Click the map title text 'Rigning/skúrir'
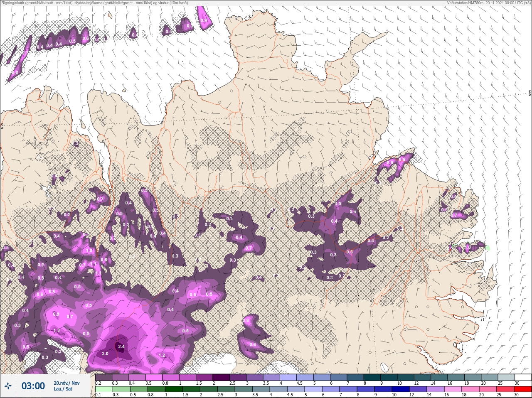The image size is (532, 398). (x=12, y=2)
